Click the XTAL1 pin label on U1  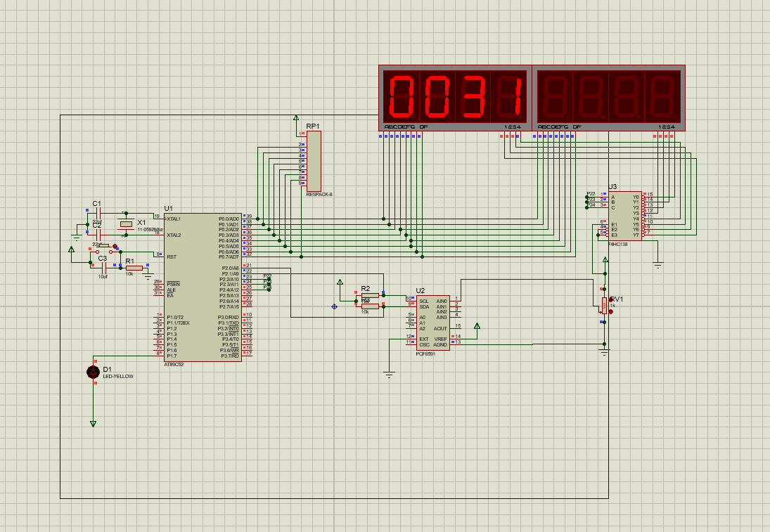174,219
